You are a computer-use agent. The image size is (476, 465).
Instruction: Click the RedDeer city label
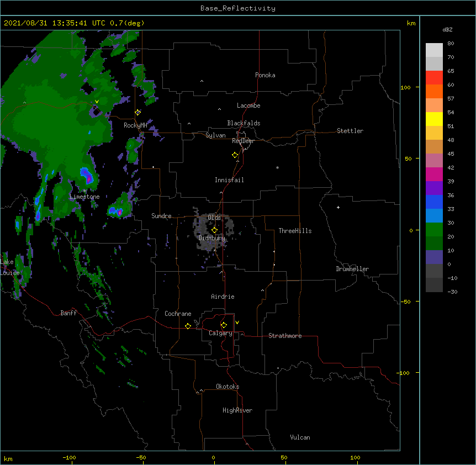[x=243, y=141]
